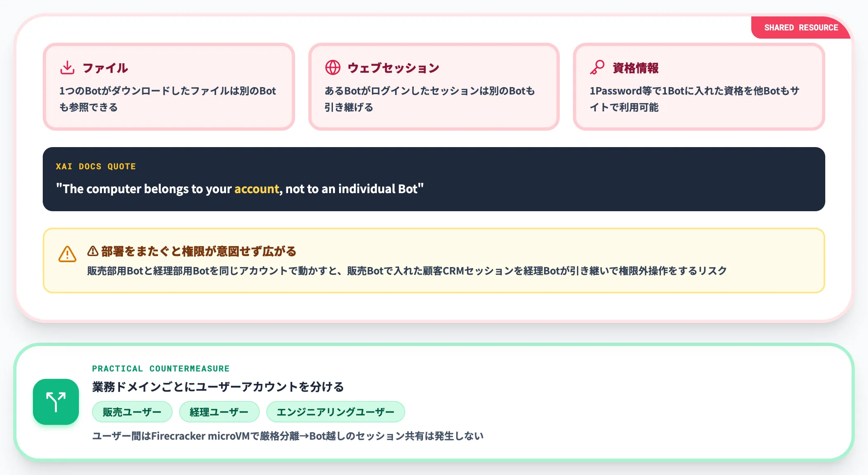Click the text starting 1つのBotがダウンロード
The width and height of the screenshot is (868, 475).
pos(168,99)
